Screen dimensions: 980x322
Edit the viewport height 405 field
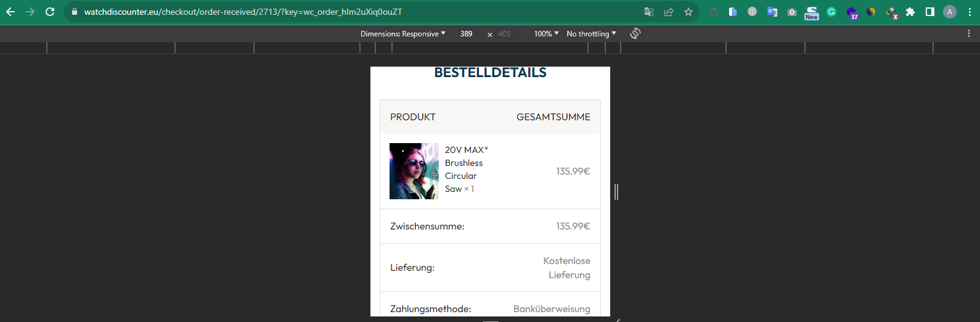pos(505,34)
